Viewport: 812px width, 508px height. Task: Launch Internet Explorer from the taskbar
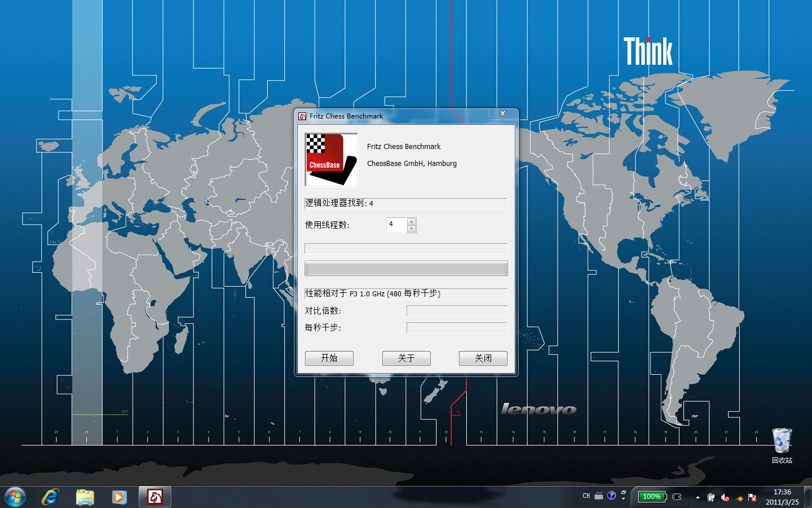click(50, 497)
